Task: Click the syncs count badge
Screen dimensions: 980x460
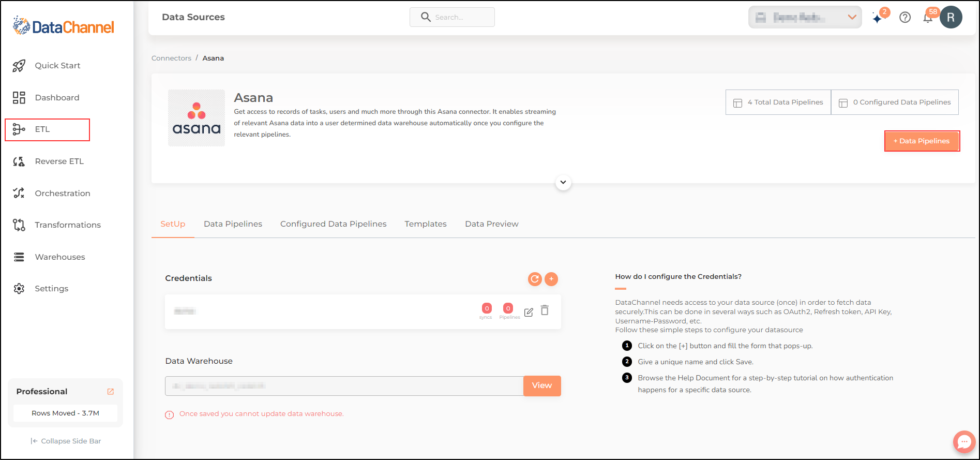Action: pyautogui.click(x=487, y=308)
